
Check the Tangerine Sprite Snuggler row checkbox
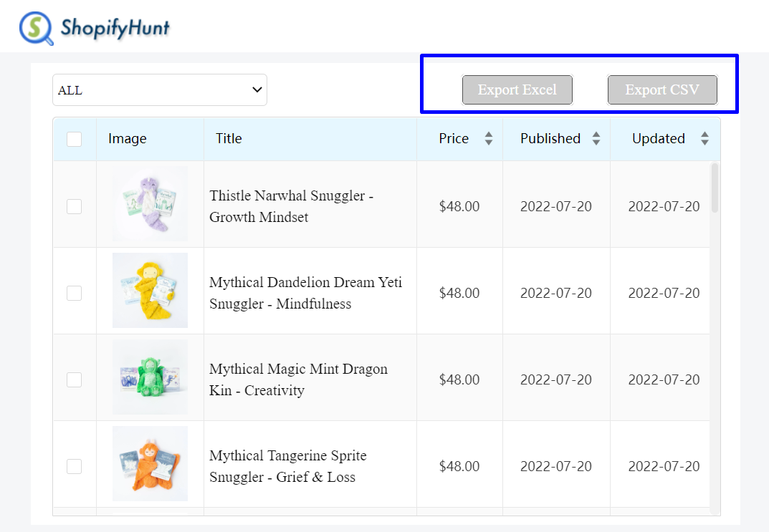click(74, 466)
